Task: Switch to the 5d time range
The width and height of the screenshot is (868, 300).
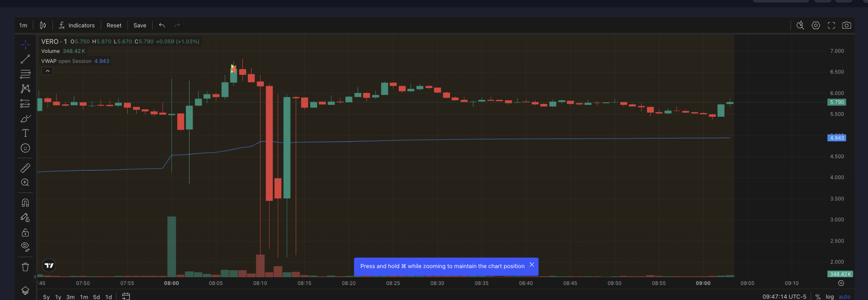Action: click(x=96, y=297)
